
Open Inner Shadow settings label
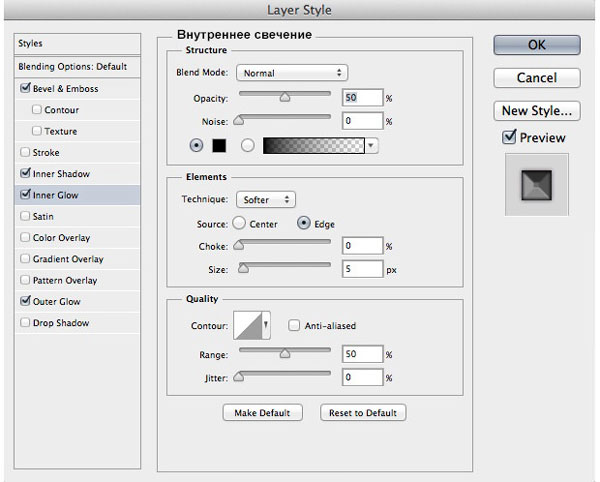[61, 174]
